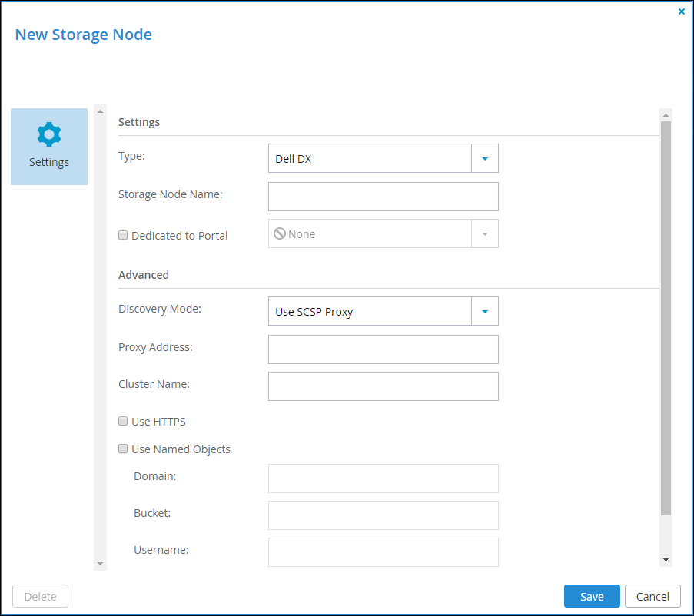Click the right vertical scrollbar thumb
This screenshot has width=694, height=616.
coord(666,319)
